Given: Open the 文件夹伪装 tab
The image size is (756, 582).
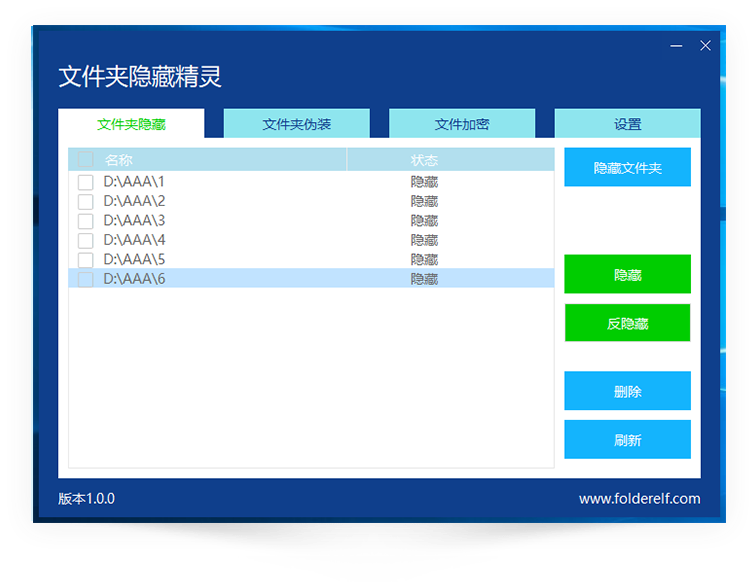Looking at the screenshot, I should [297, 124].
